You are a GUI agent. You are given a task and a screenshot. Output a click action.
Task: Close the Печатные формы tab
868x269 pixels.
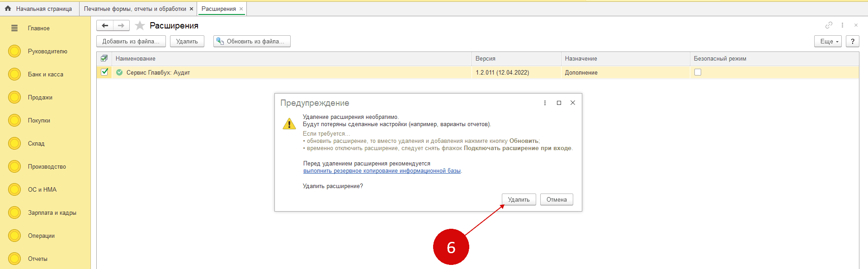click(x=191, y=9)
